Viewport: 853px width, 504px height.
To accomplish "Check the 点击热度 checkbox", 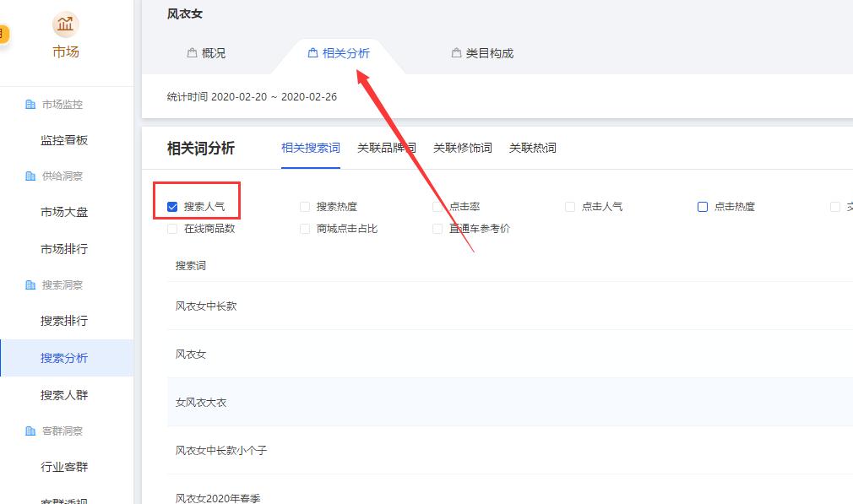I will pyautogui.click(x=702, y=205).
